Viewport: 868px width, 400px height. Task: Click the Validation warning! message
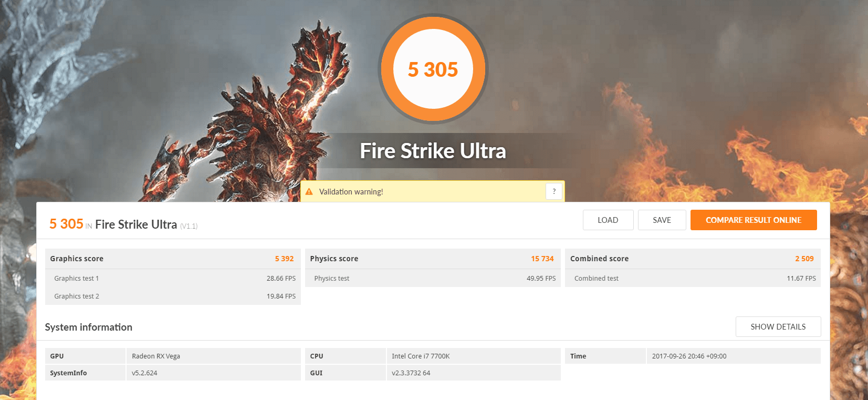coord(351,192)
